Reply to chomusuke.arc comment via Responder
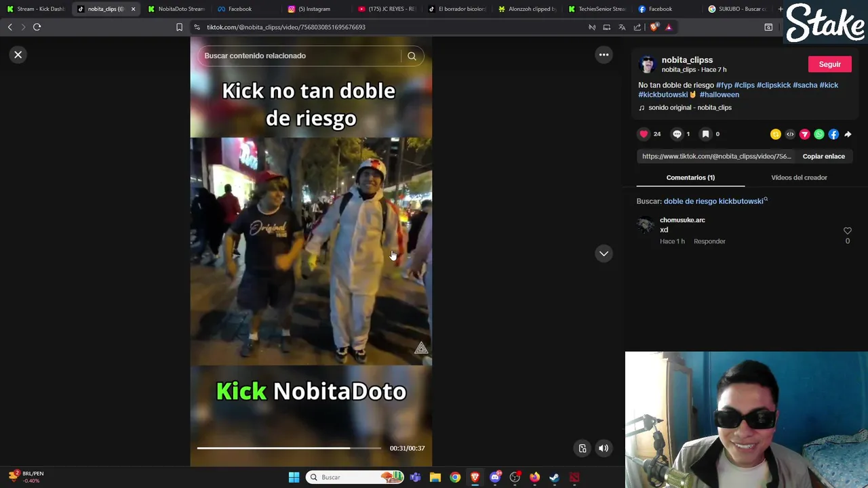 tap(709, 241)
